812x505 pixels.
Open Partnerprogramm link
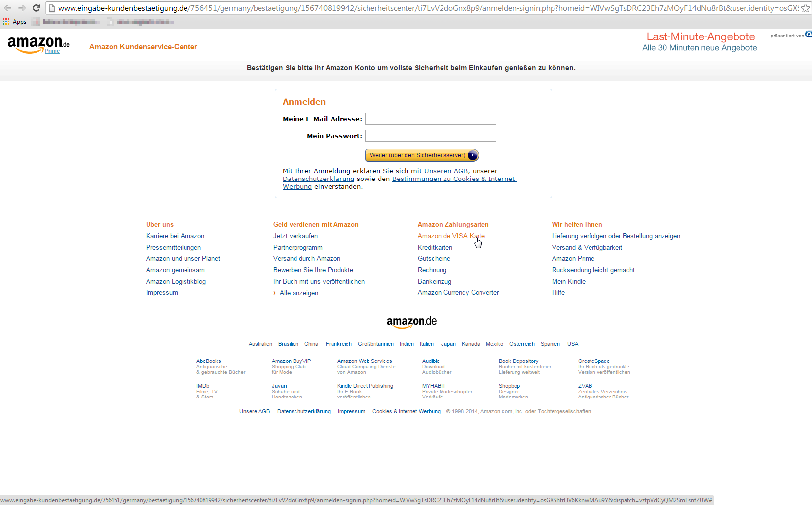[298, 248]
